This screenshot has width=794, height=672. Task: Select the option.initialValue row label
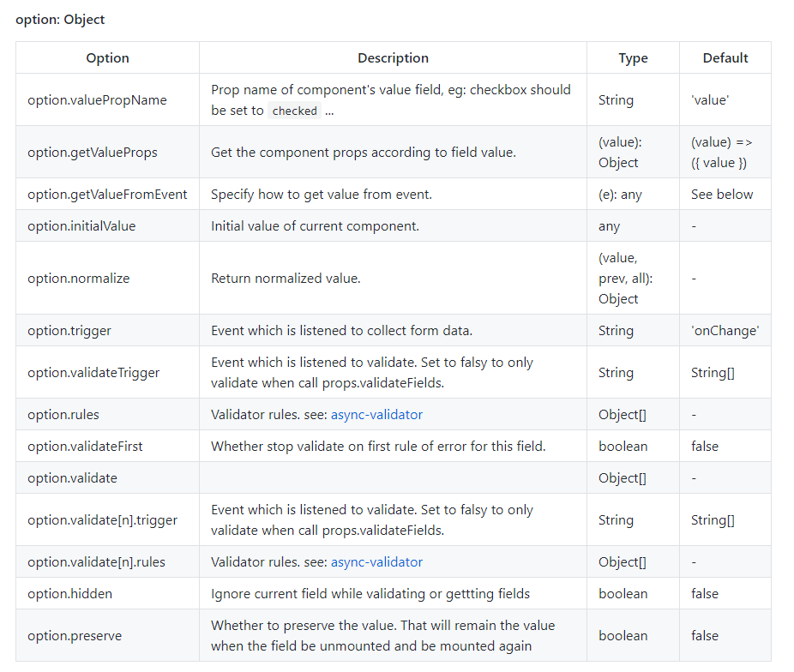coord(83,225)
